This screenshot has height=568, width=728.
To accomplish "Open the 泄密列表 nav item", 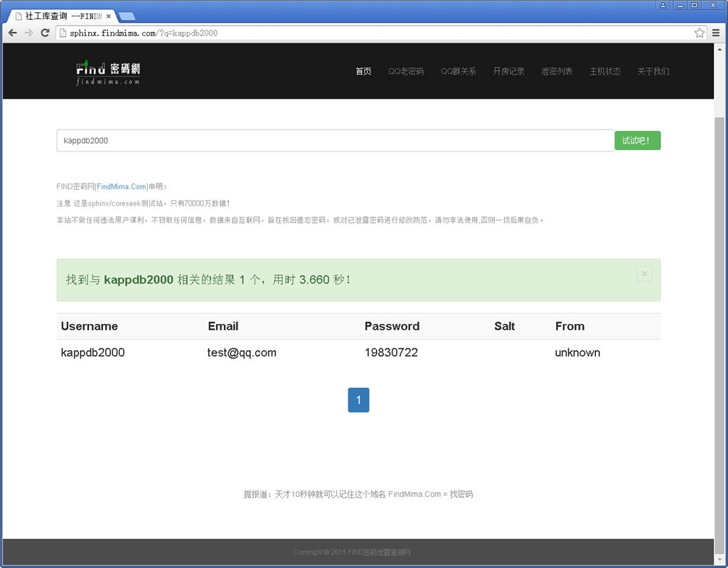I will point(557,72).
